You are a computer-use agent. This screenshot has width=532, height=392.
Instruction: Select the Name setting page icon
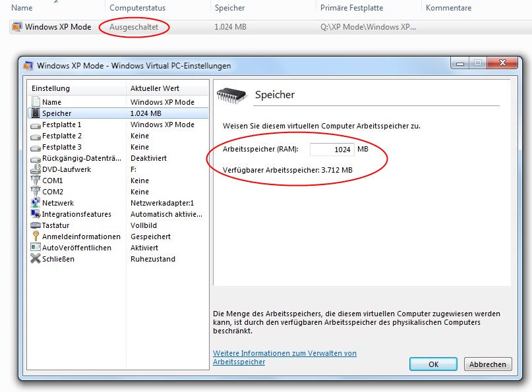click(x=36, y=101)
